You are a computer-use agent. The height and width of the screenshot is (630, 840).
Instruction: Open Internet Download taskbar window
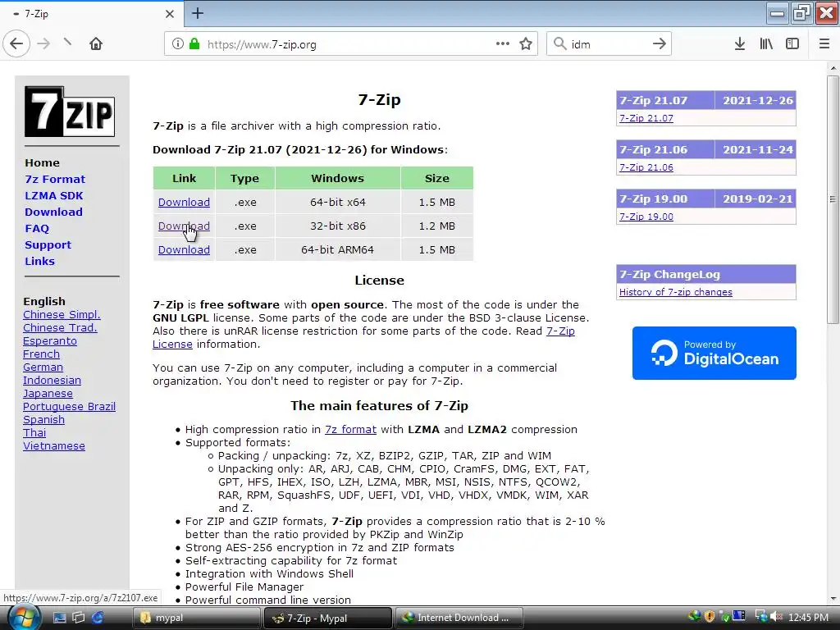[459, 618]
